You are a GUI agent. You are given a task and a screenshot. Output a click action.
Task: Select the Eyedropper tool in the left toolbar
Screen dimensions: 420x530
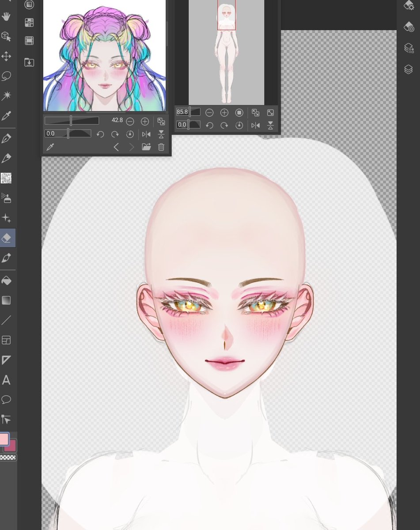[6, 116]
